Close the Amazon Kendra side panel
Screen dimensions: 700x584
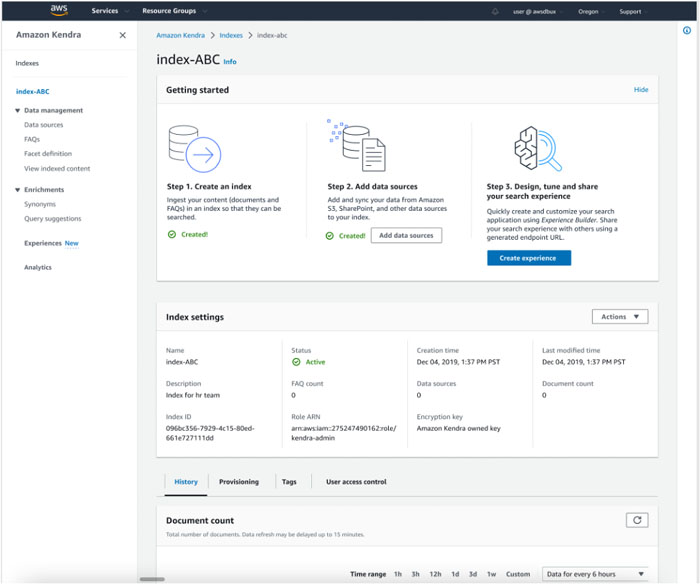[x=122, y=35]
